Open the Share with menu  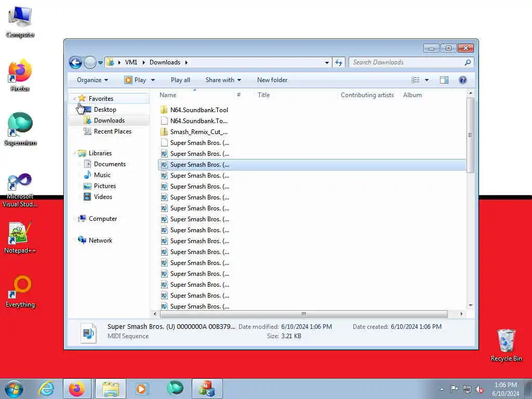point(223,80)
